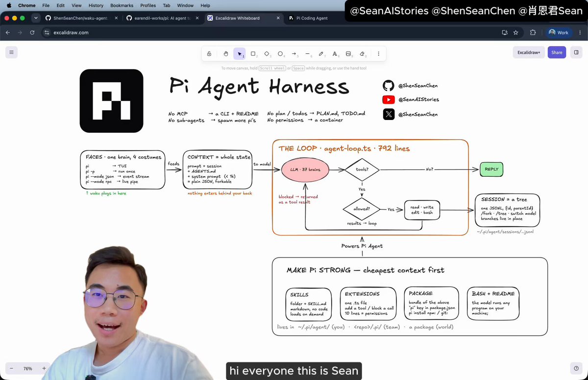Image resolution: width=588 pixels, height=380 pixels.
Task: Open the more tools three-dot menu
Action: click(x=379, y=54)
